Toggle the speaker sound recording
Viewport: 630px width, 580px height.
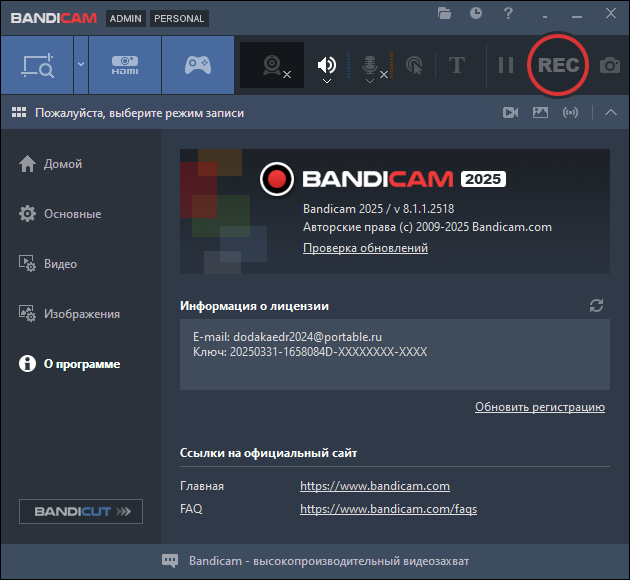tap(326, 65)
